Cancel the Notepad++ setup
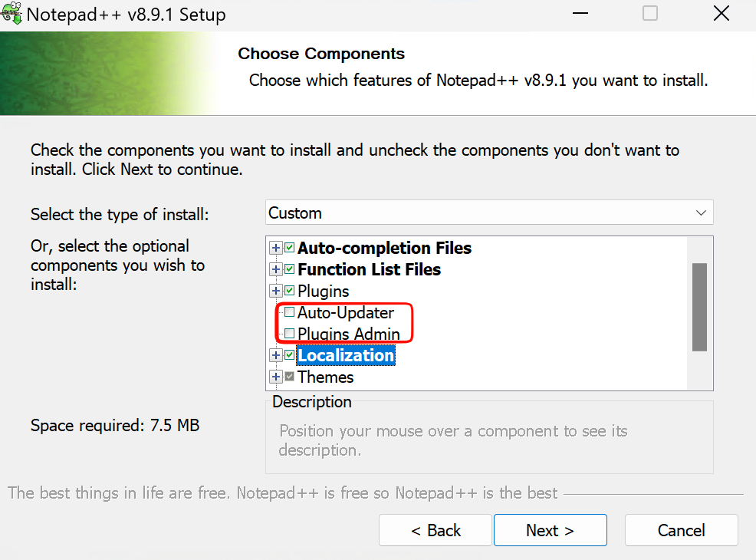This screenshot has height=560, width=756. click(x=682, y=530)
